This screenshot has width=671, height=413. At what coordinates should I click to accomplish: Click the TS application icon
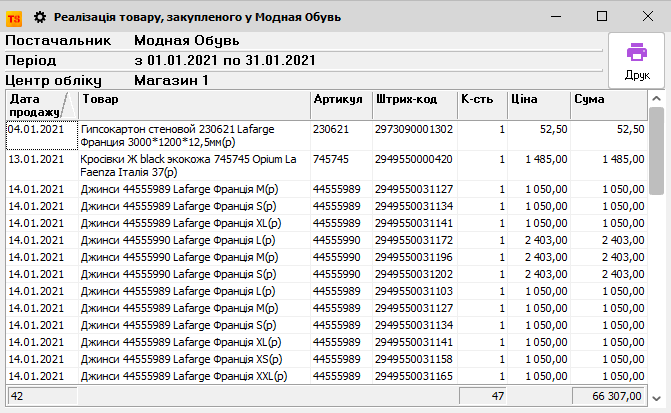tap(15, 16)
